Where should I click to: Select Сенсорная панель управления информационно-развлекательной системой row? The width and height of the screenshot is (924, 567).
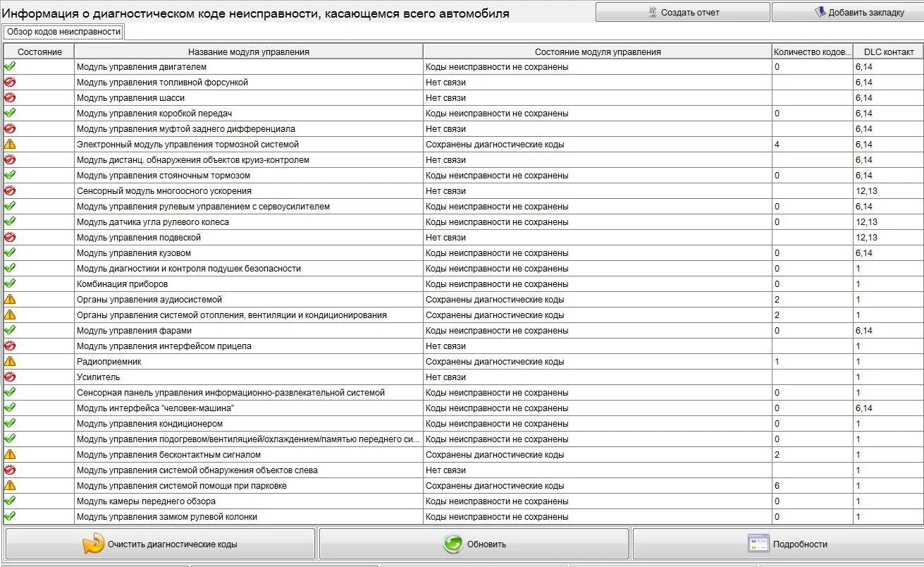463,392
